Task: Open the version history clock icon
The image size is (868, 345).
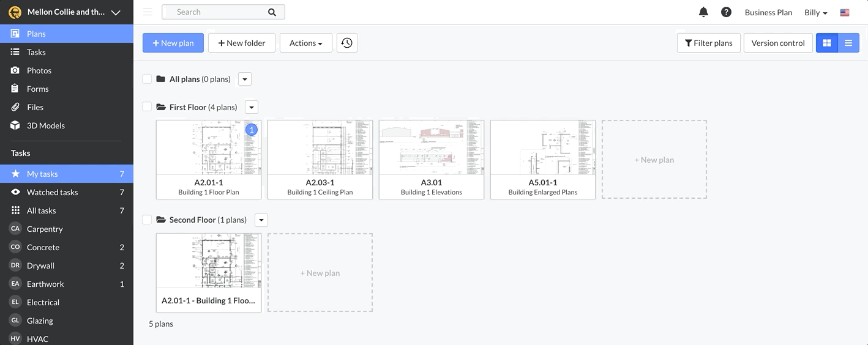Action: [347, 43]
